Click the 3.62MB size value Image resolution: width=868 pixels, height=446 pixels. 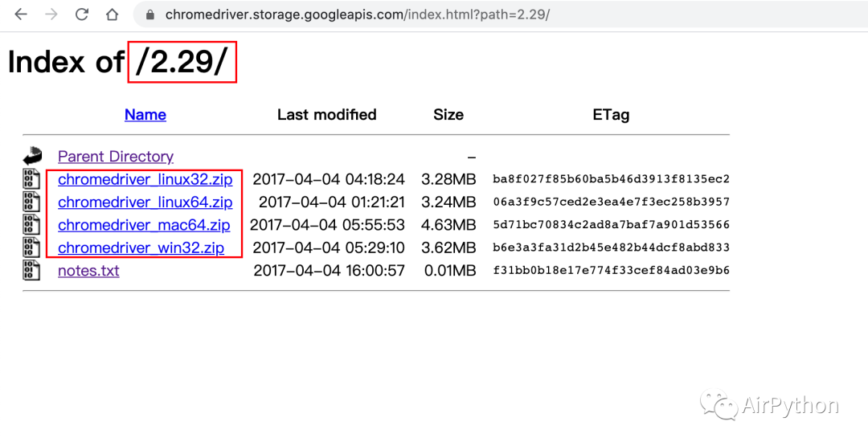coord(448,248)
